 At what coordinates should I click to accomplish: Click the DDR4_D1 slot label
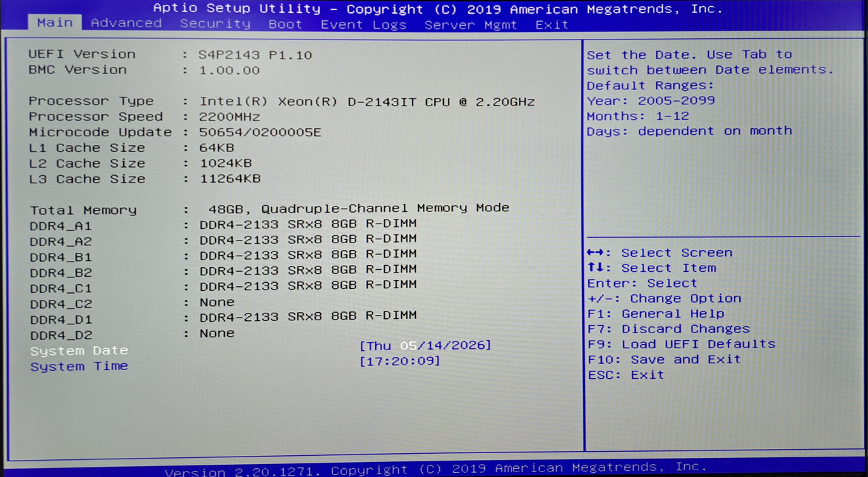(61, 320)
